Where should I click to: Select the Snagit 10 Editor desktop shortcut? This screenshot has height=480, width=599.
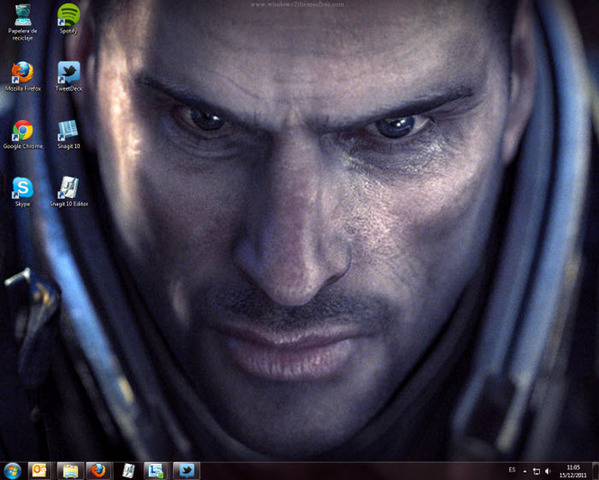pyautogui.click(x=69, y=192)
